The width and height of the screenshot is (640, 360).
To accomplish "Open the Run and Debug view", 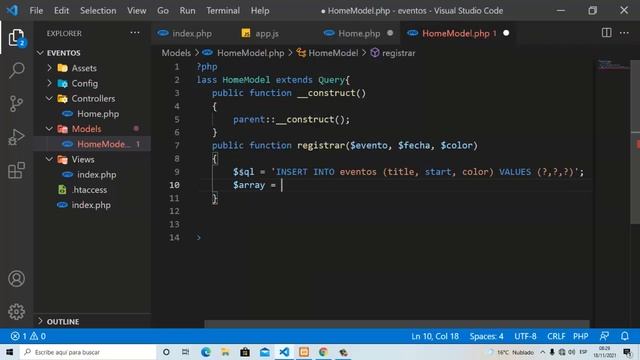I will click(x=16, y=137).
